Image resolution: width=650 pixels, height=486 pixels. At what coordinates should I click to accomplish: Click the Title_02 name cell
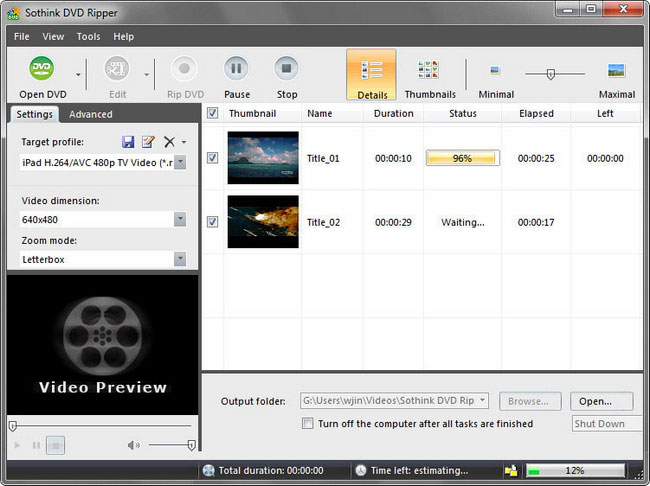point(323,222)
